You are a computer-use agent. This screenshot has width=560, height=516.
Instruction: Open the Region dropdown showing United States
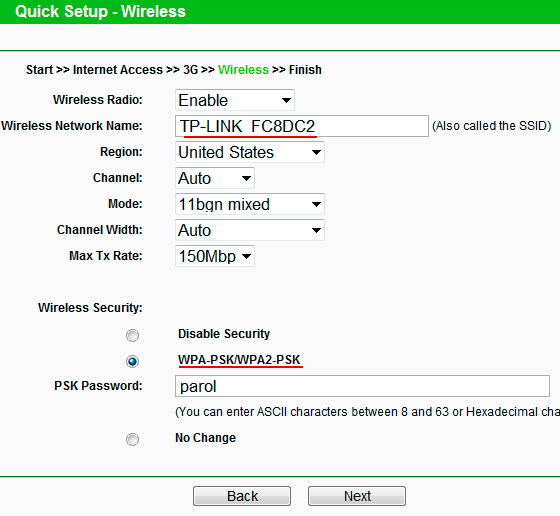(250, 152)
